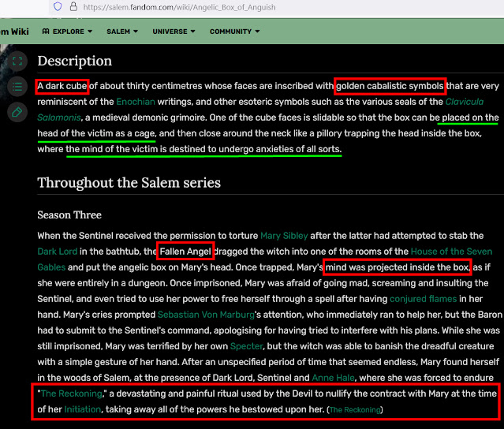Click the expand fullscreen icon in the sidebar
The width and height of the screenshot is (504, 429).
[17, 61]
